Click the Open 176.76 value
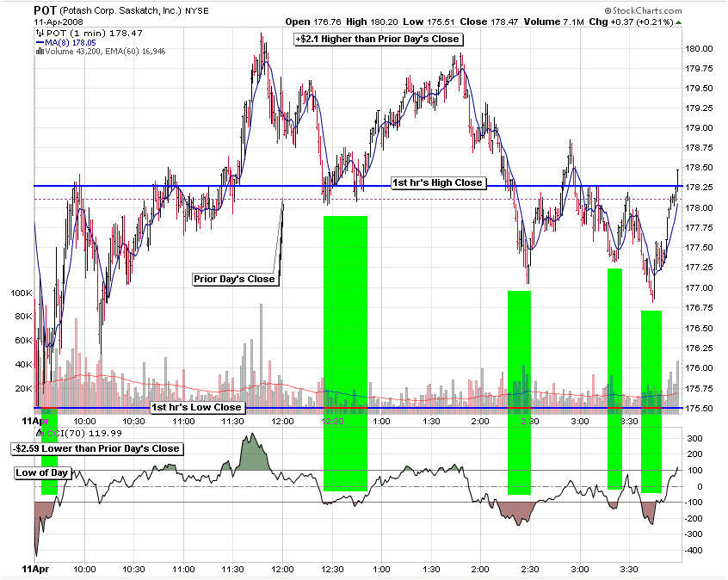 [313, 22]
